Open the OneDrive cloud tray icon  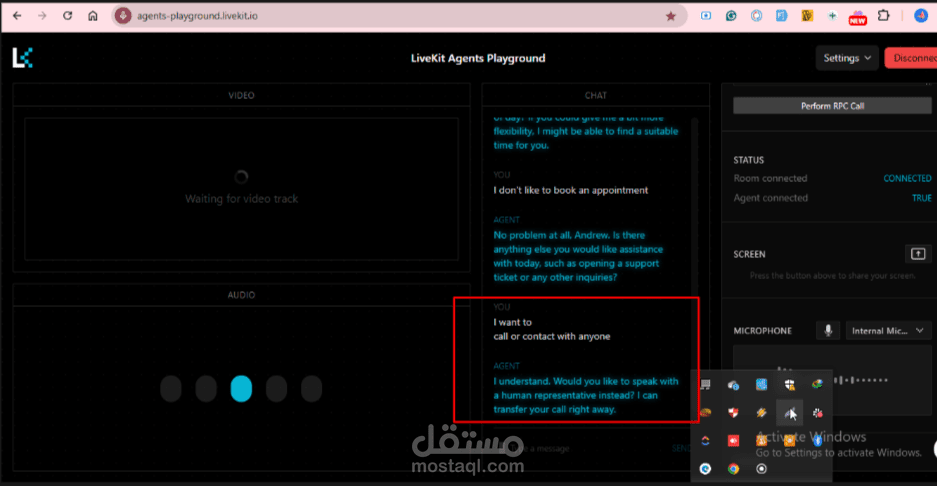click(x=733, y=384)
